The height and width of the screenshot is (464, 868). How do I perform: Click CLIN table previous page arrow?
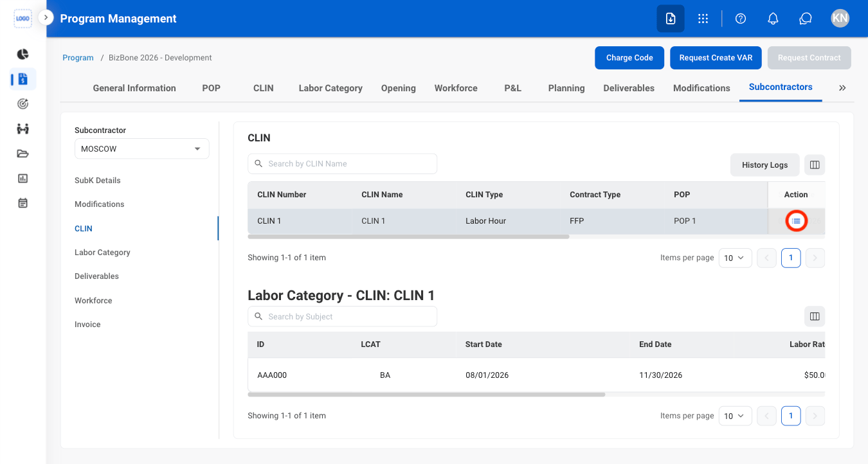tap(767, 258)
